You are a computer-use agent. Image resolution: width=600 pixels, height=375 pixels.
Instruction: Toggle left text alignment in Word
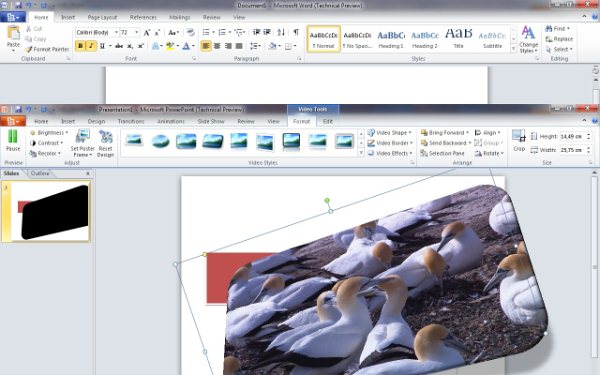pos(206,46)
